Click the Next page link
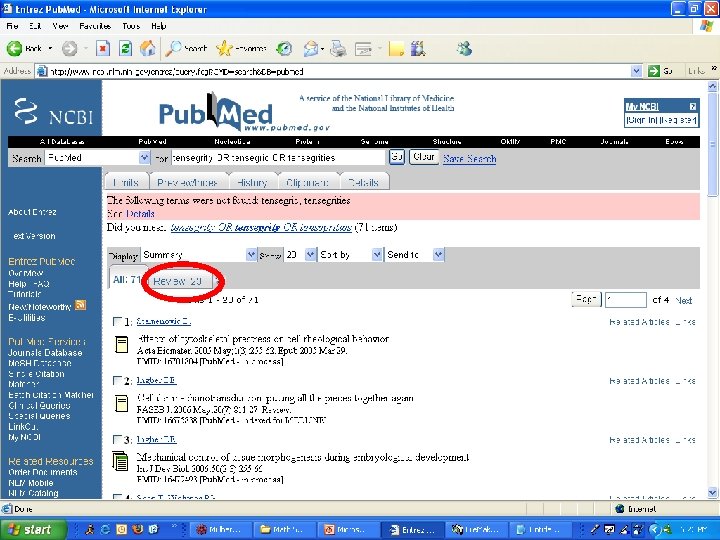Image resolution: width=720 pixels, height=540 pixels. (x=684, y=300)
